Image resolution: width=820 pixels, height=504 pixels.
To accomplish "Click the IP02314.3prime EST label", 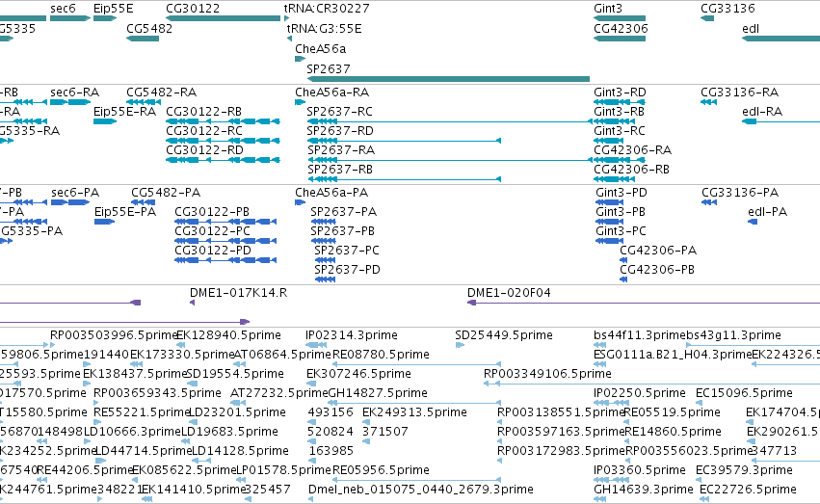I will [x=352, y=335].
